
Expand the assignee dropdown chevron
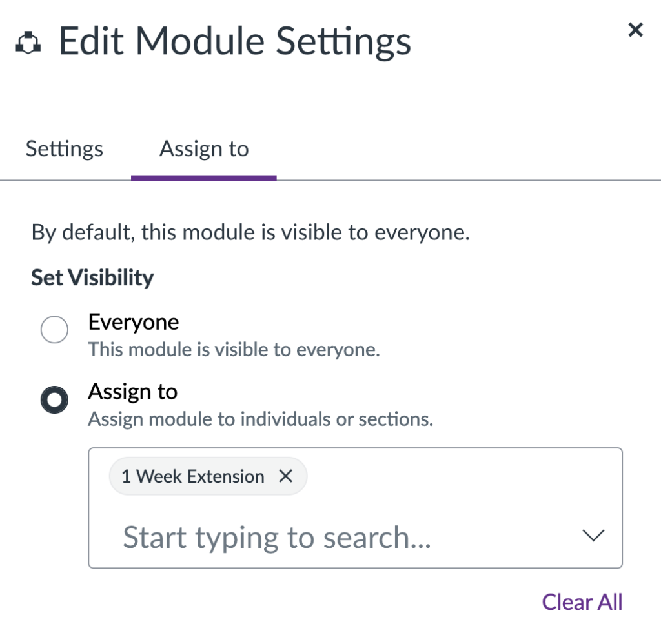(x=593, y=536)
